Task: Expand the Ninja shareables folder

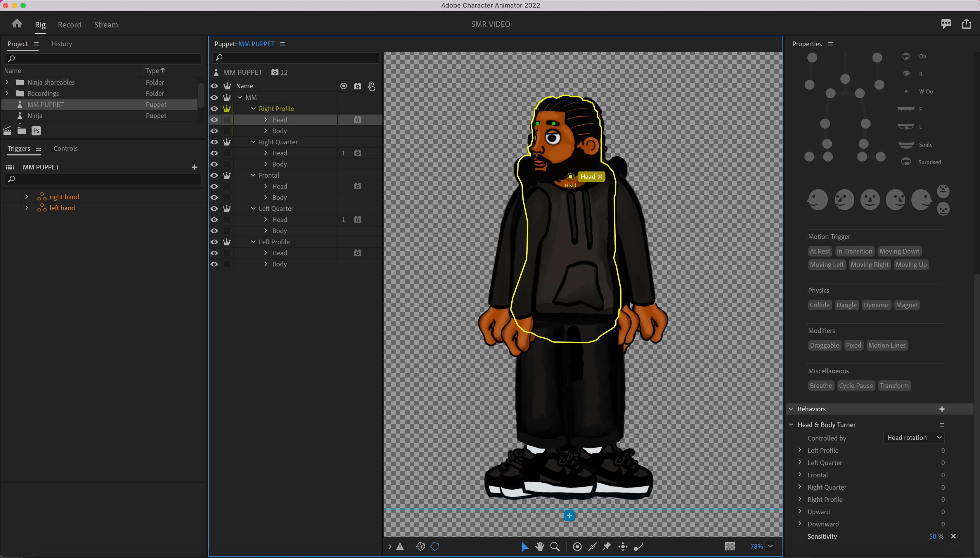Action: coord(6,82)
